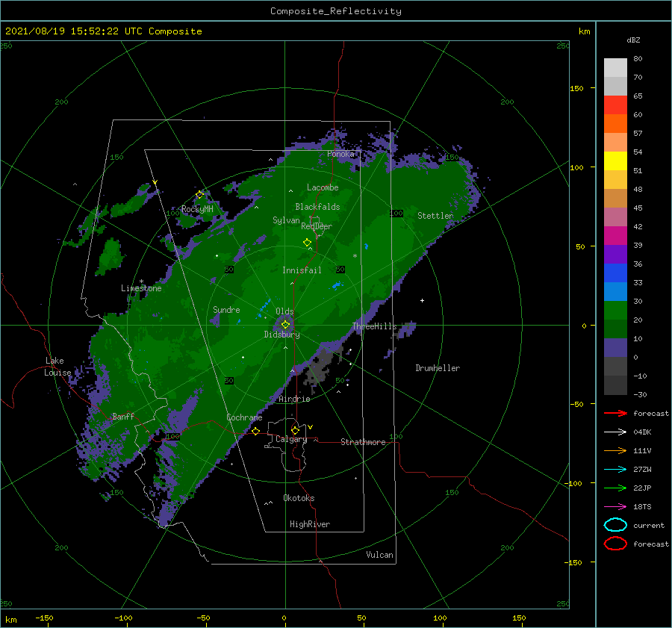Click the orange 111V arrow legend icon
The height and width of the screenshot is (628, 672).
[x=615, y=450]
